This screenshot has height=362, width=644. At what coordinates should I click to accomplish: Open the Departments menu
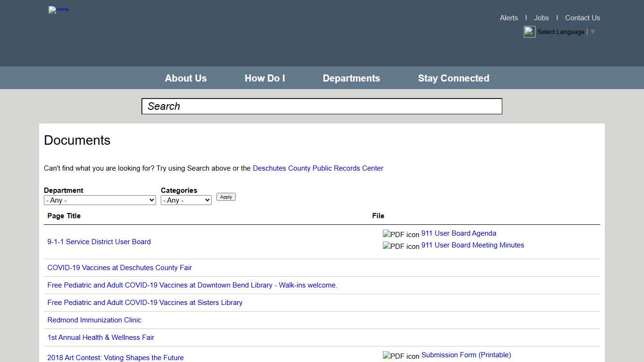click(351, 78)
